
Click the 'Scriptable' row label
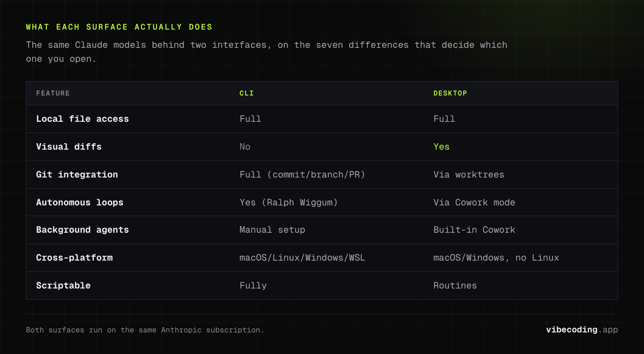point(63,286)
